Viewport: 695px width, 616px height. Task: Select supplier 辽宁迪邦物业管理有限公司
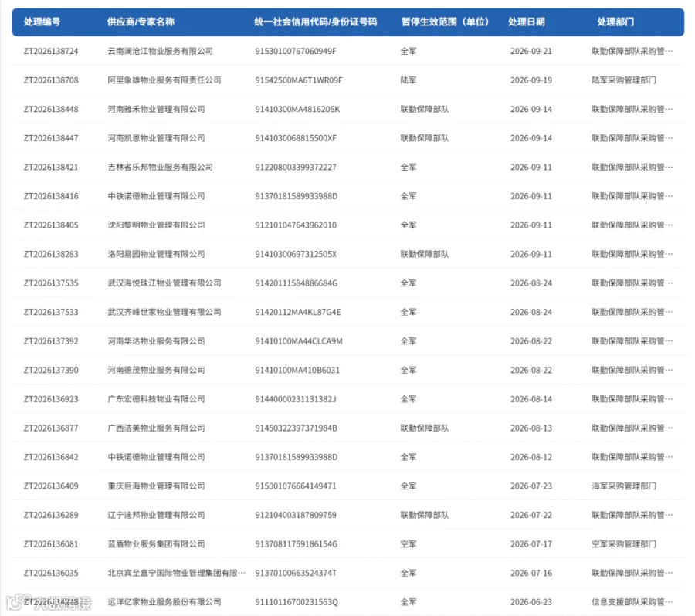156,516
